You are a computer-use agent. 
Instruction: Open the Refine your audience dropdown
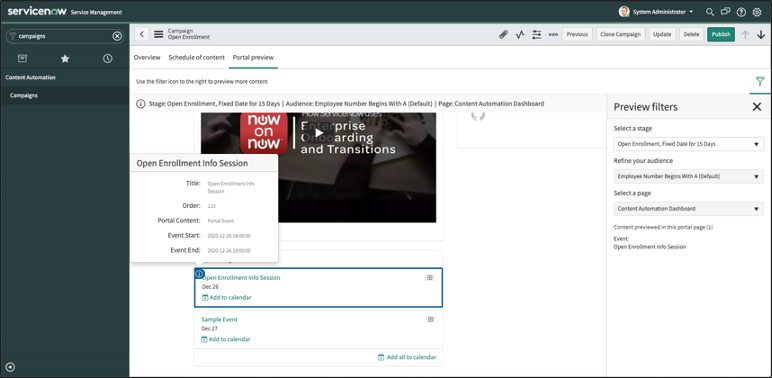pos(689,176)
